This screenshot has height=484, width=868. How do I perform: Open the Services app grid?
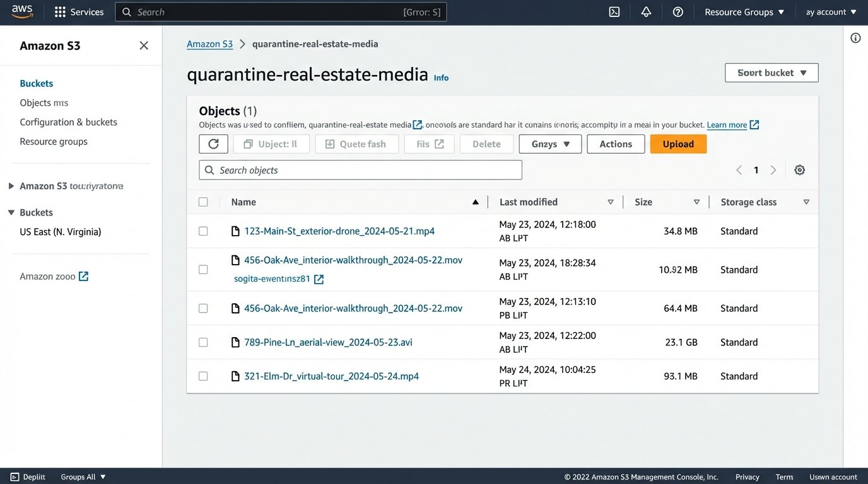click(60, 11)
